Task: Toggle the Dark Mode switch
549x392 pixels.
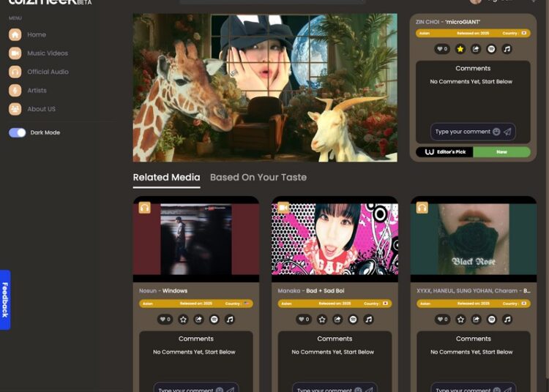Action: point(18,132)
